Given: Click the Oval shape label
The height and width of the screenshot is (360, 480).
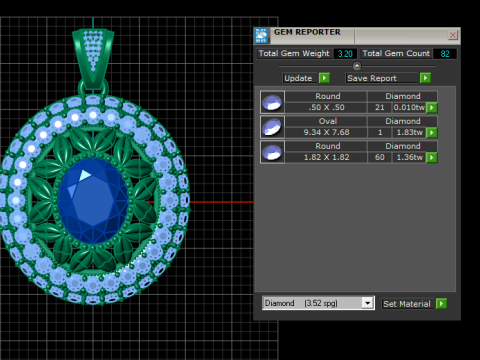Looking at the screenshot, I should point(328,121).
